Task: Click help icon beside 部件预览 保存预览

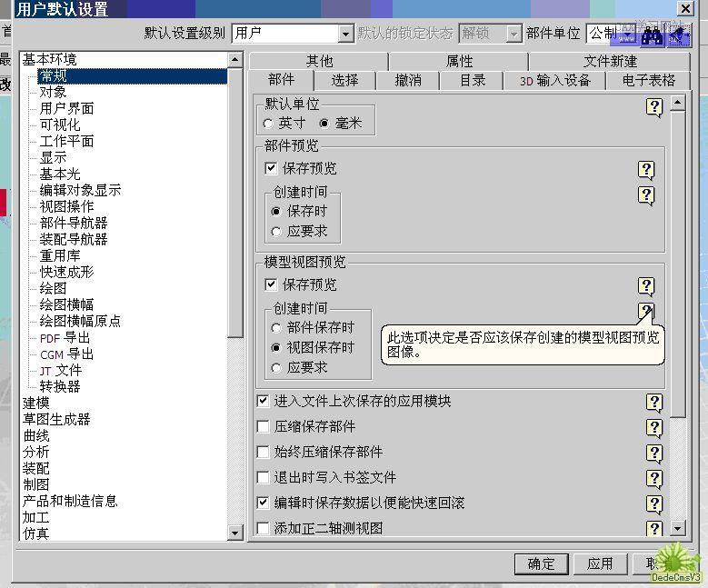Action: [646, 170]
